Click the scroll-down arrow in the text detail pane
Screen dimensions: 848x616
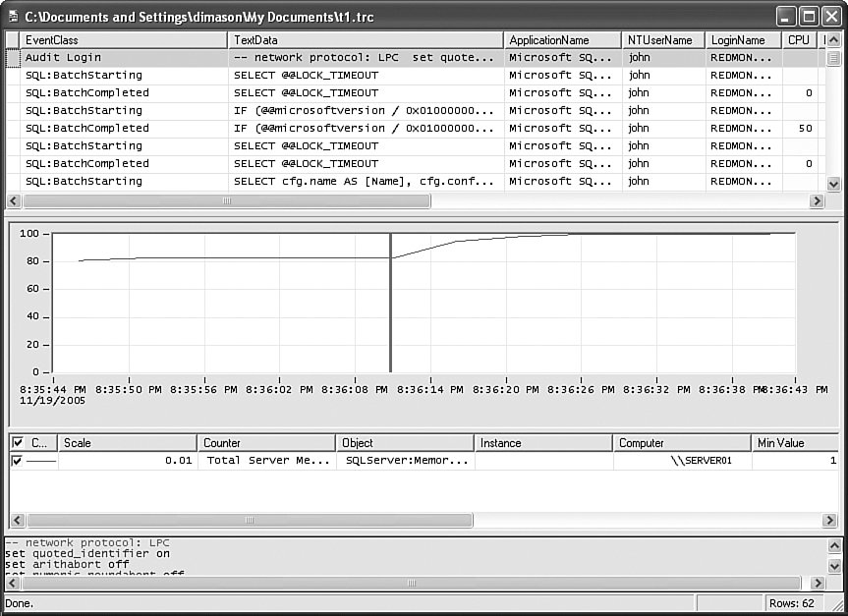click(834, 566)
